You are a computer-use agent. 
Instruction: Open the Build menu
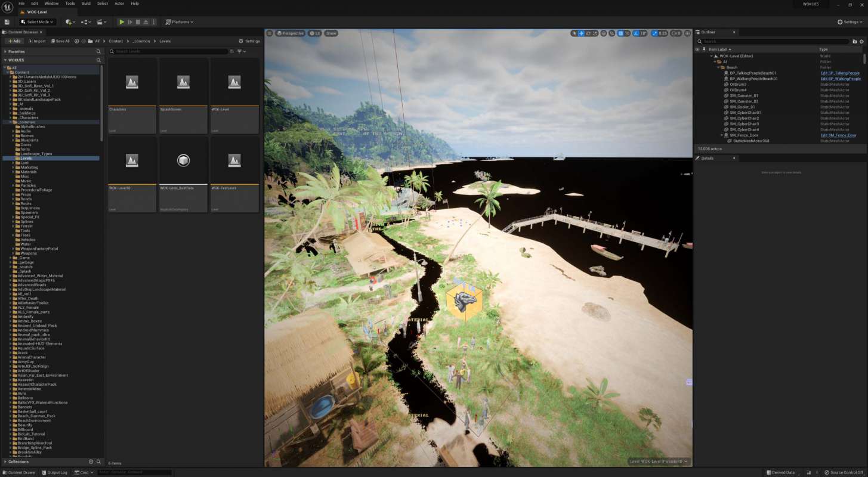click(x=86, y=4)
